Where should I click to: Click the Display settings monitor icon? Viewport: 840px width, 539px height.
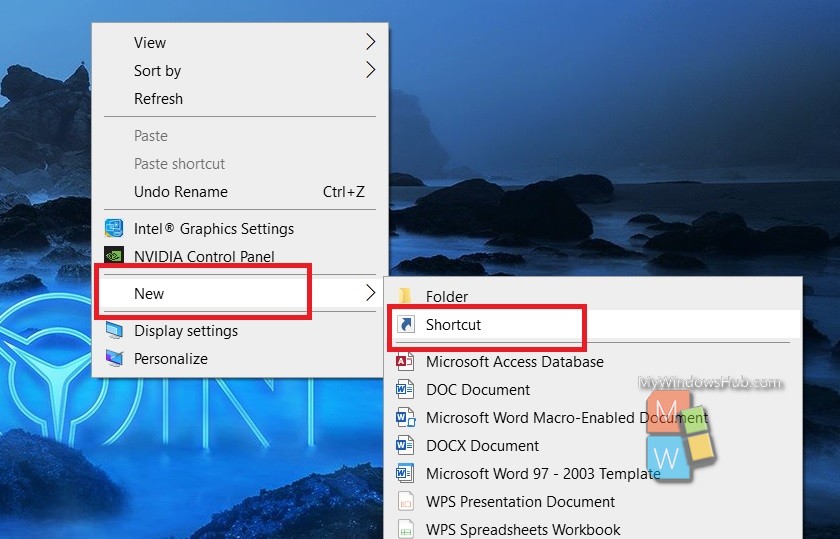click(114, 331)
